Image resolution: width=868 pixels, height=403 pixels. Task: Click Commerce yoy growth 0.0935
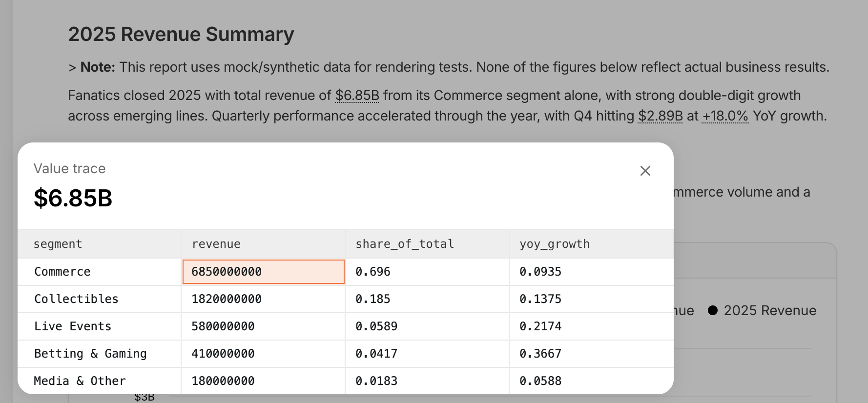[x=591, y=272]
